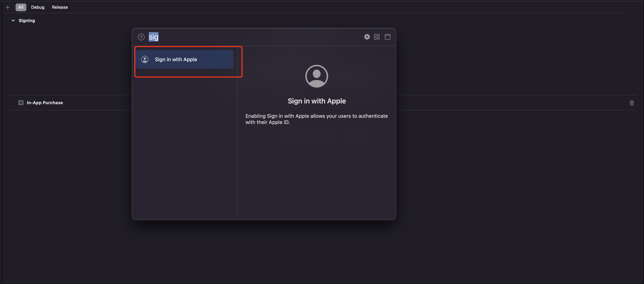Select the Sign in with Apple row
Image resolution: width=644 pixels, height=284 pixels.
point(184,59)
